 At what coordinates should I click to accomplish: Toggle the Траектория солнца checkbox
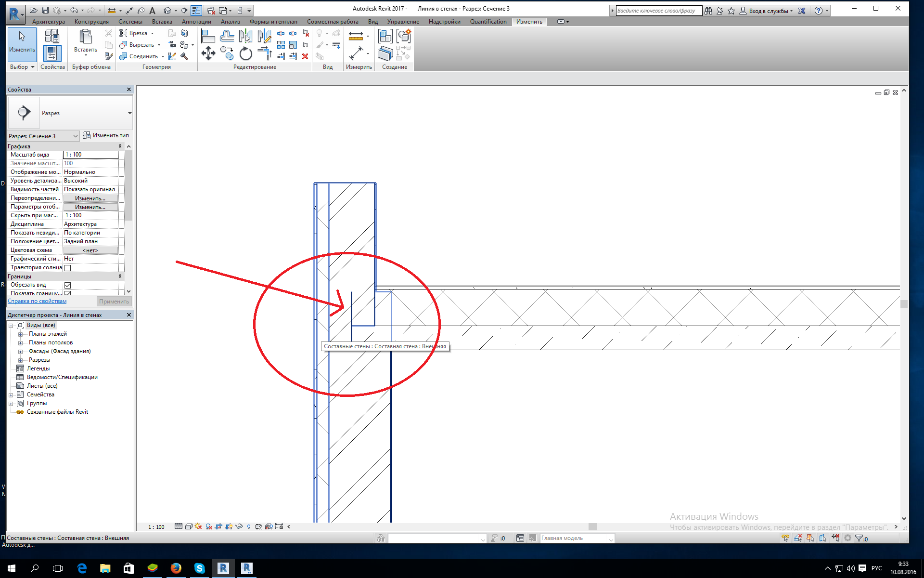68,268
